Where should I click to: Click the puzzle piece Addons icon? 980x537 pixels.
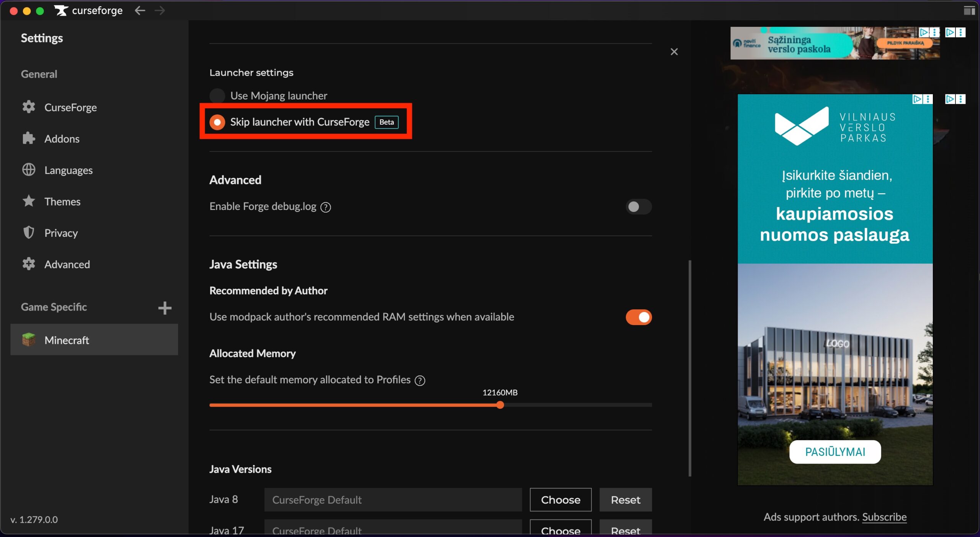[29, 138]
